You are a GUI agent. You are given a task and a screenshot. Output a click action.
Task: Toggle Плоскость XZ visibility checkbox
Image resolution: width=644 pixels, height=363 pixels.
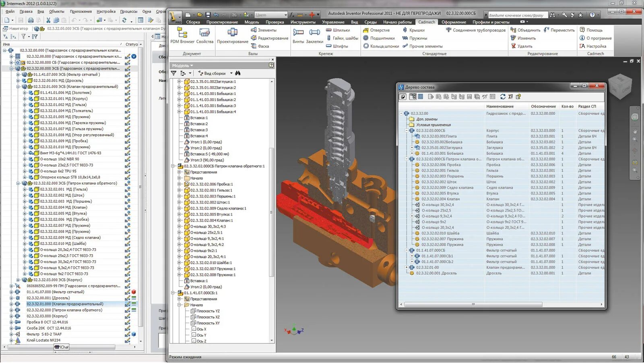pyautogui.click(x=193, y=317)
